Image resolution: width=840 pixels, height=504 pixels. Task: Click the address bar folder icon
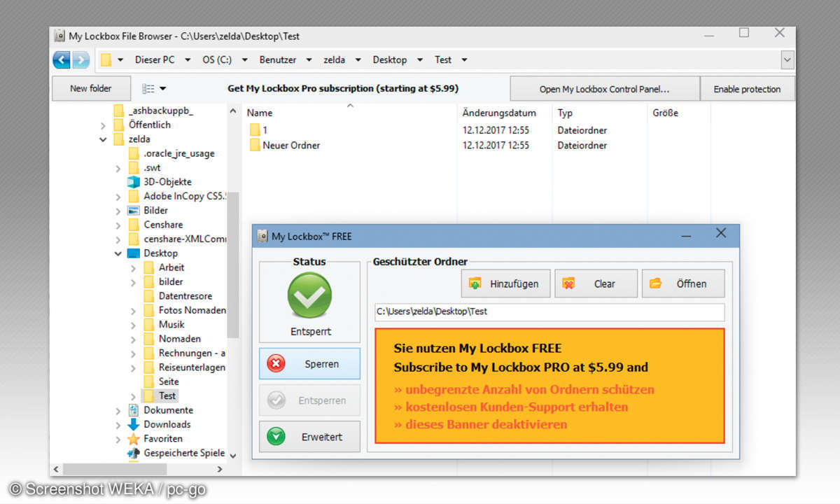106,60
